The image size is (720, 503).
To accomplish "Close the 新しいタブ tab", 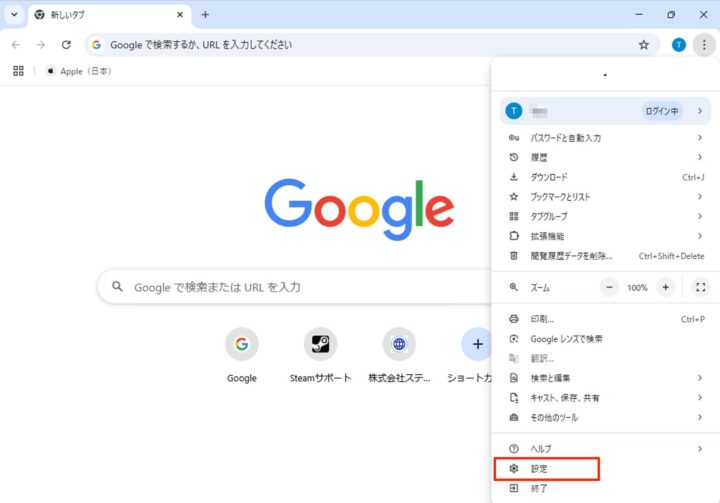I will 180,15.
